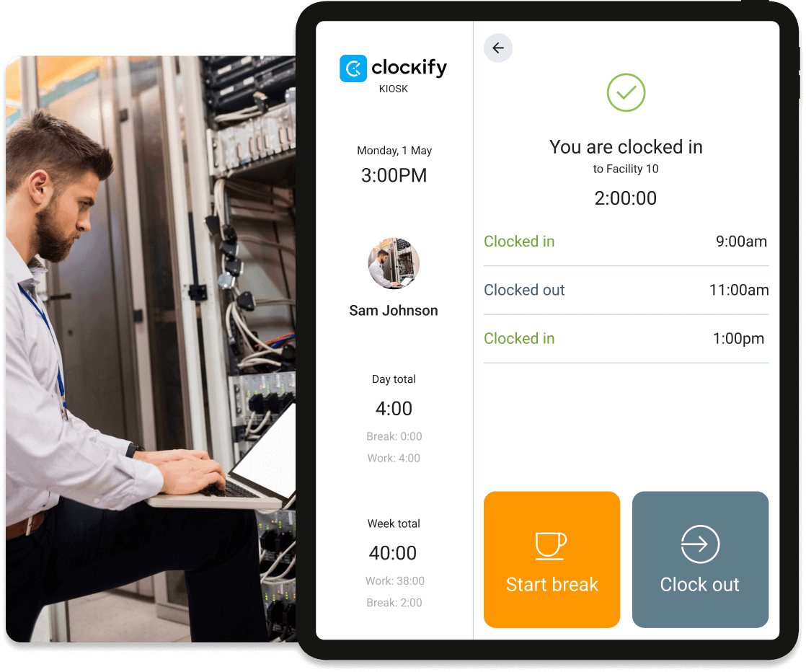Click the green checkmark circle icon
Screen dimensions: 806x672
click(626, 92)
